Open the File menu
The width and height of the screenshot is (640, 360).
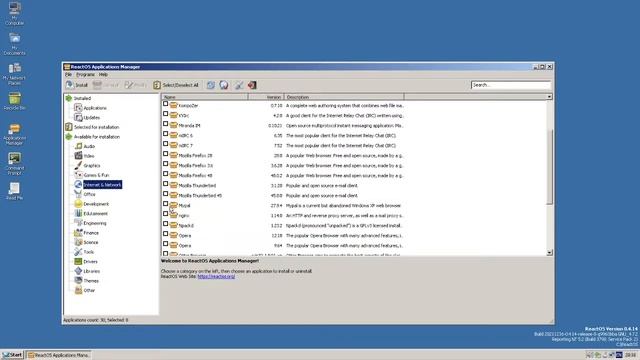(x=68, y=75)
